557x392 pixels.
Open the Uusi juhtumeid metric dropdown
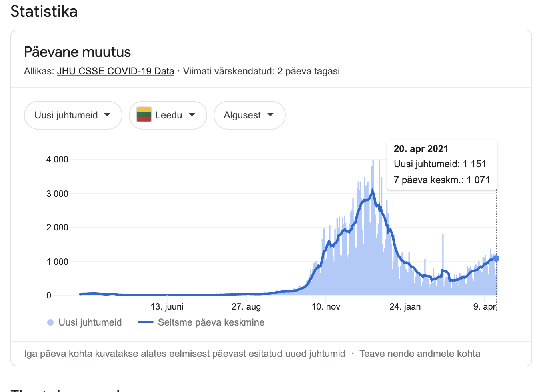click(73, 115)
